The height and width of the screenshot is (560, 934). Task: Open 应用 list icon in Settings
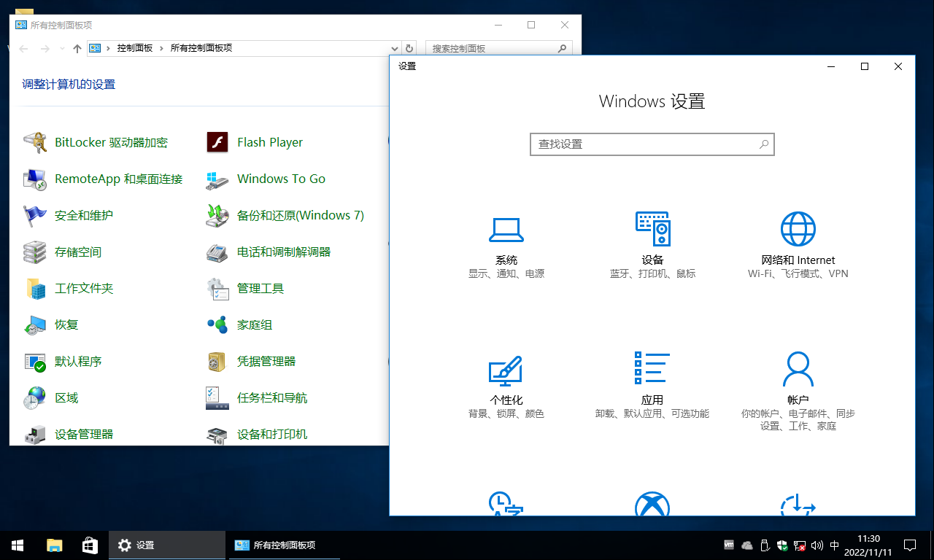point(652,367)
